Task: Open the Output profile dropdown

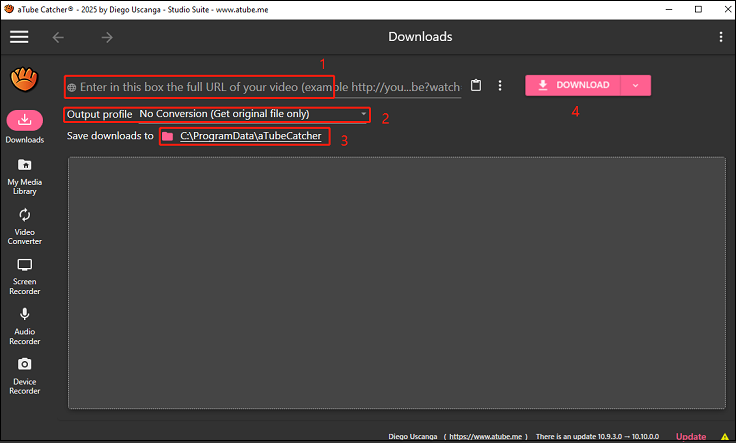Action: 253,114
